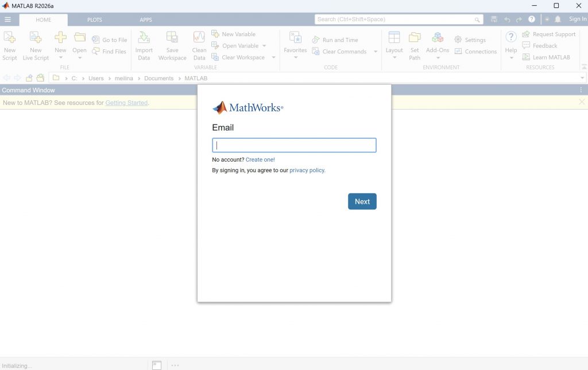Expand the Layout dropdown arrow

coord(394,58)
